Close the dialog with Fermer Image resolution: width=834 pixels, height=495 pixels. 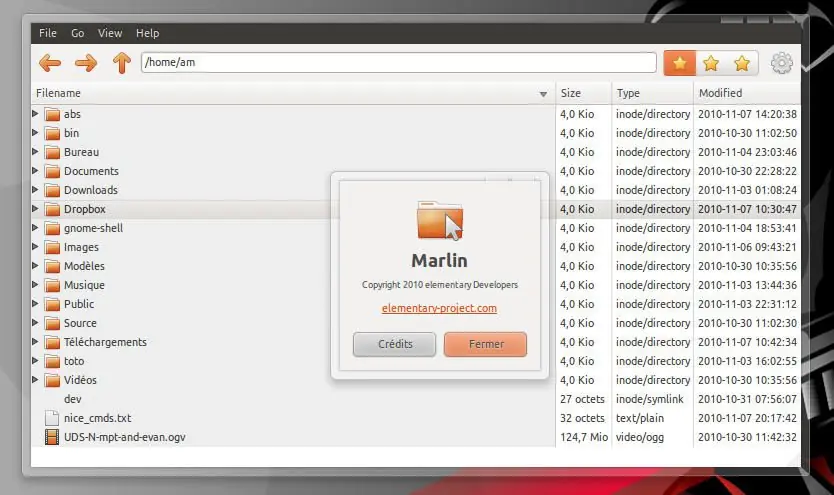click(486, 344)
